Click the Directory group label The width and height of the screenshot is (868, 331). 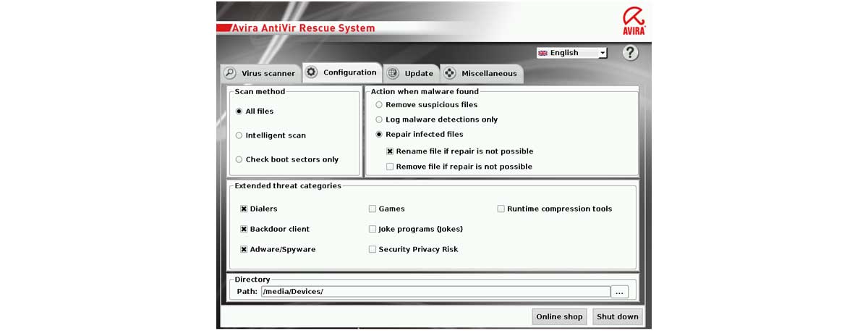[x=252, y=280]
